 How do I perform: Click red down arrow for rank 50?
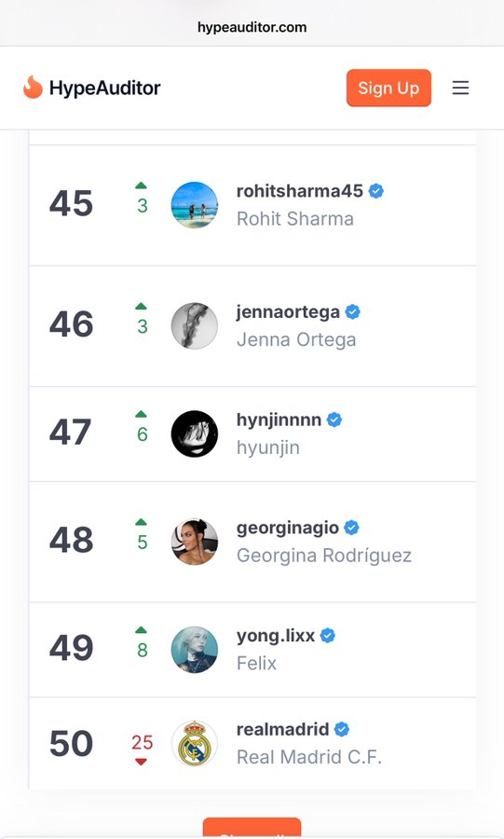[141, 762]
